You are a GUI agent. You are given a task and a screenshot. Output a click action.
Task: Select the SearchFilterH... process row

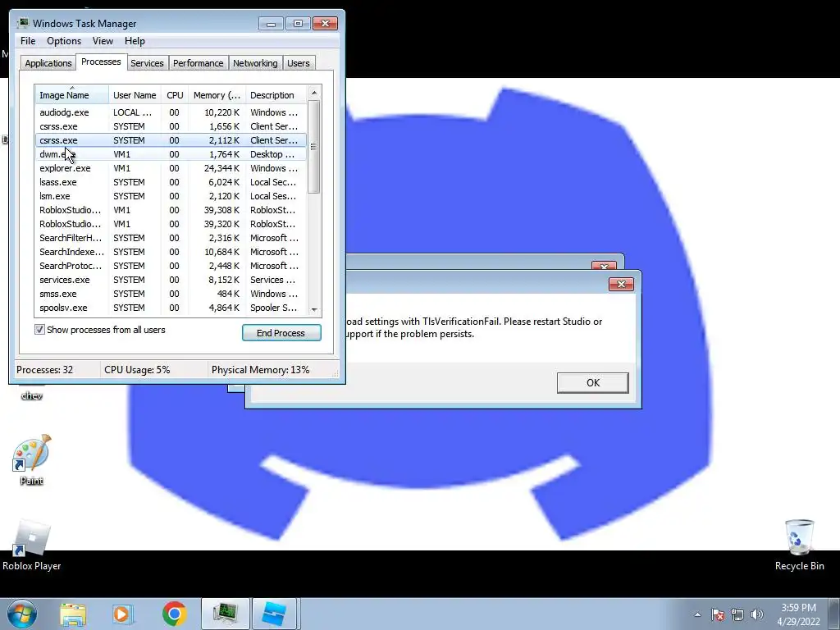point(171,238)
